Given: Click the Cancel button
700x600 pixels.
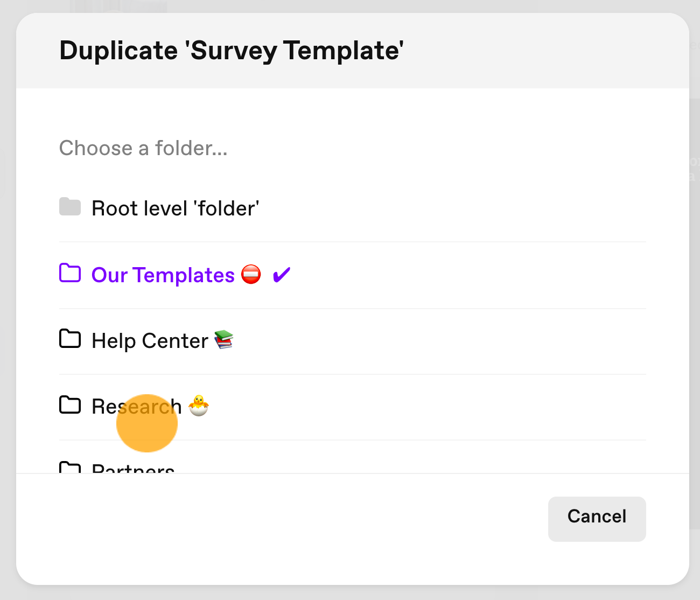Looking at the screenshot, I should point(597,519).
